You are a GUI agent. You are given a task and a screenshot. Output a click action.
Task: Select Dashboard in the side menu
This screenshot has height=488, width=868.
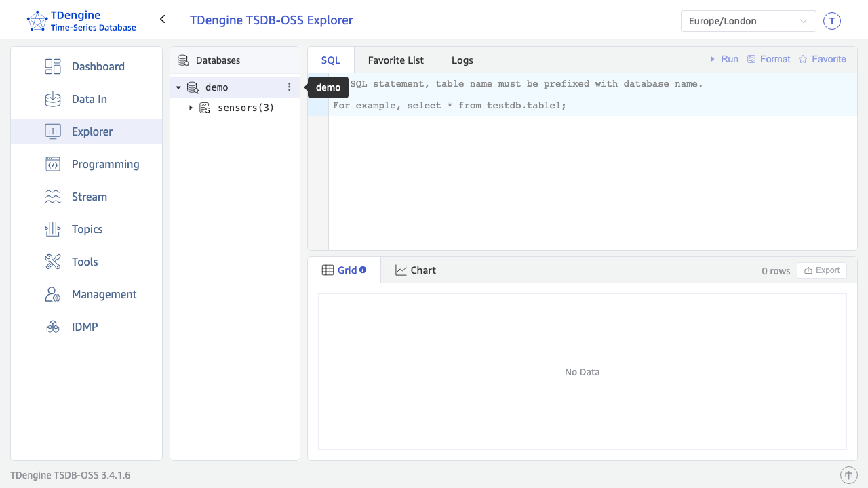tap(86, 66)
